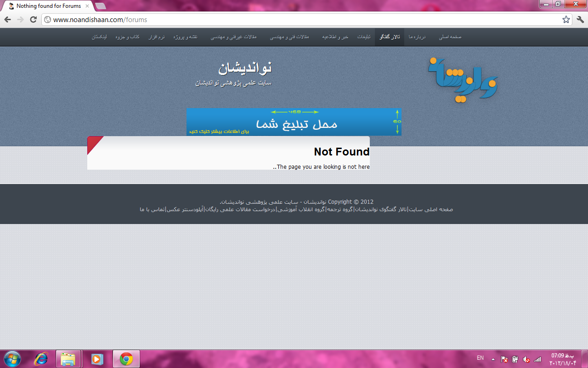
Task: Open the Chrome wrench settings menu
Action: 580,19
